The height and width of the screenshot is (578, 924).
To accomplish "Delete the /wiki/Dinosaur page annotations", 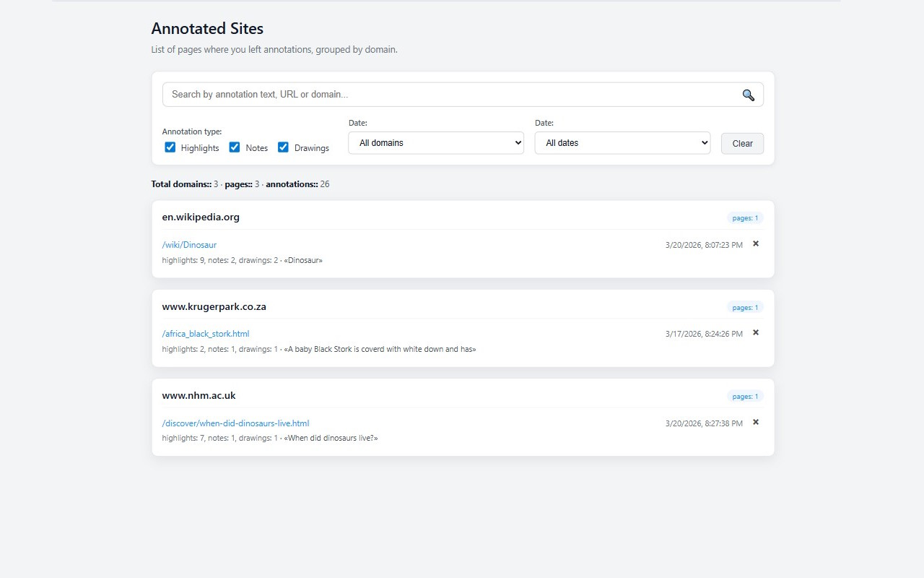I will coord(755,243).
